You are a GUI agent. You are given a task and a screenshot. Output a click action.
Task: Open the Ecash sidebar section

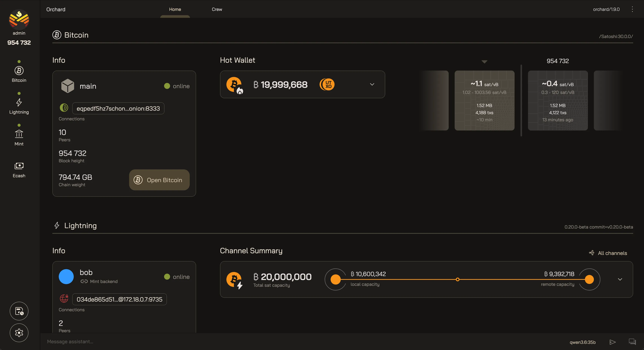(x=19, y=170)
